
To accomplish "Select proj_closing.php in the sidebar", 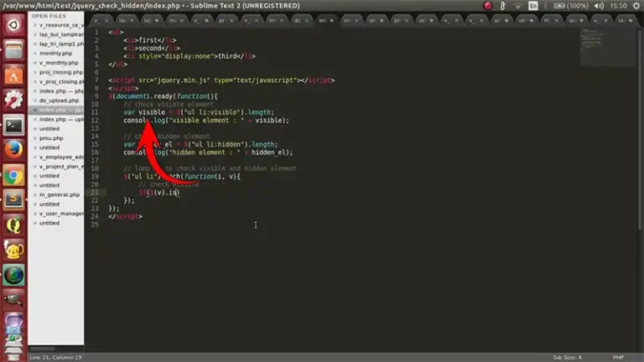I will tap(61, 72).
